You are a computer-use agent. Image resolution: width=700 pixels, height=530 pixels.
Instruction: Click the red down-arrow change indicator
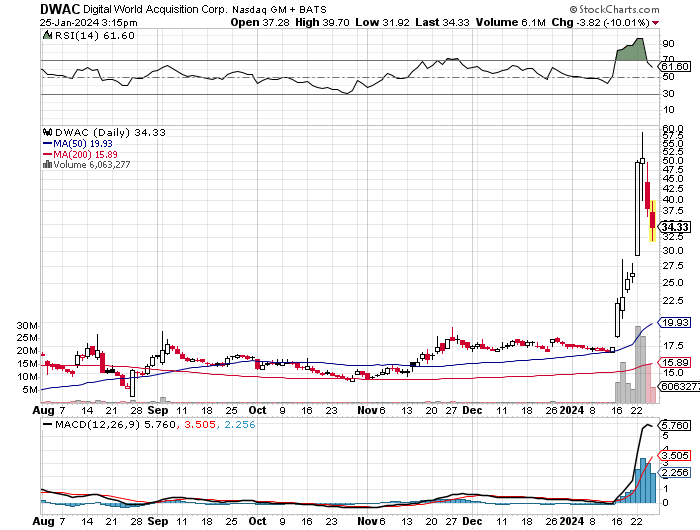click(x=655, y=23)
